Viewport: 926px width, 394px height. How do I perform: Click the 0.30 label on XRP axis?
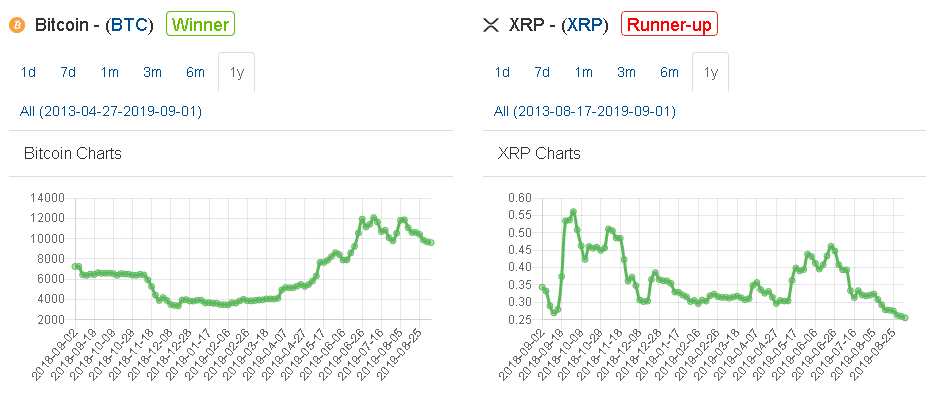[x=520, y=302]
